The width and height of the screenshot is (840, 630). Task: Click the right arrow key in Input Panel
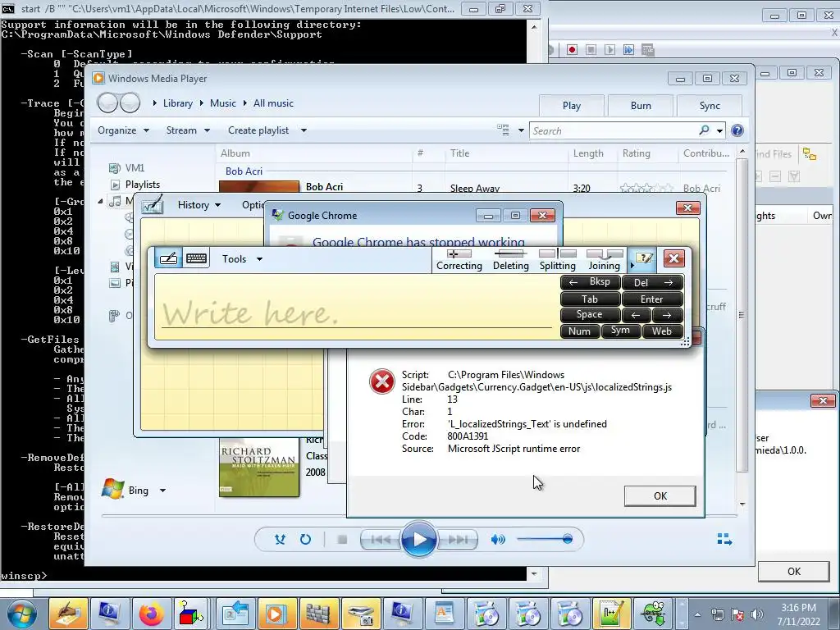[x=668, y=315]
